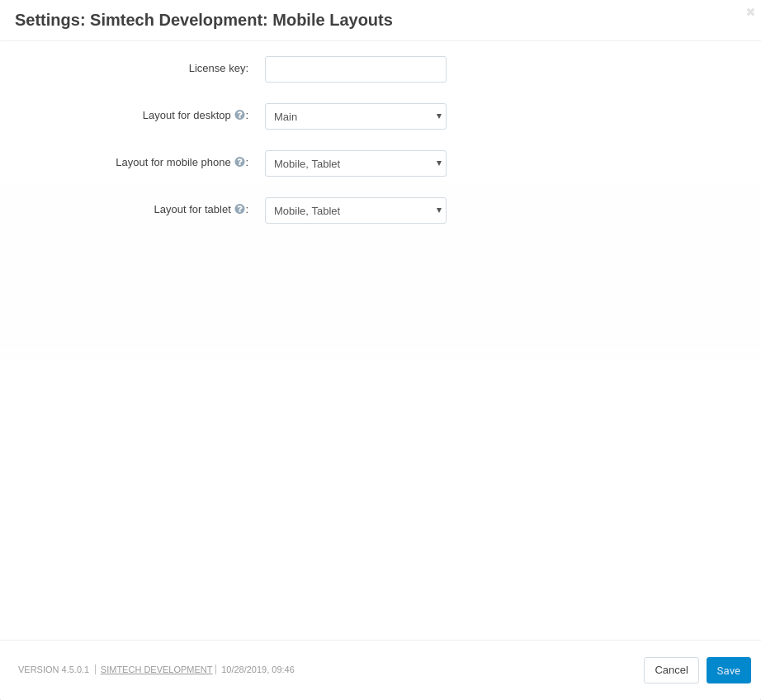
Task: Click the License key input field
Action: pyautogui.click(x=355, y=69)
